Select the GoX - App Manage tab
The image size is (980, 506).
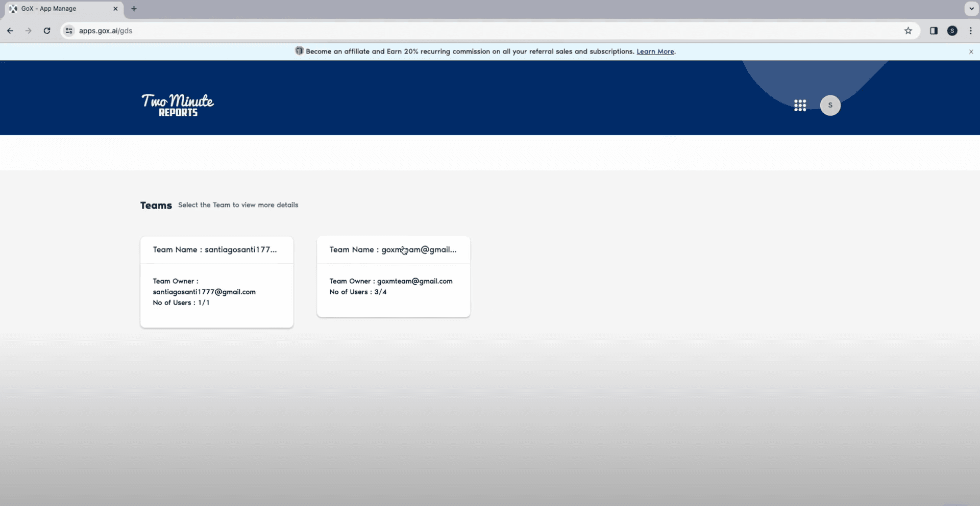point(63,9)
